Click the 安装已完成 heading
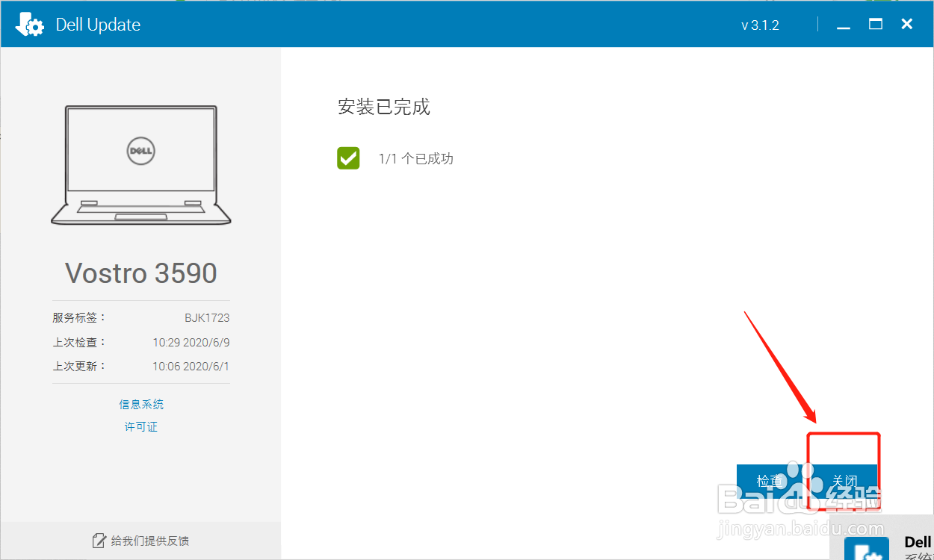Image resolution: width=934 pixels, height=560 pixels. [384, 107]
